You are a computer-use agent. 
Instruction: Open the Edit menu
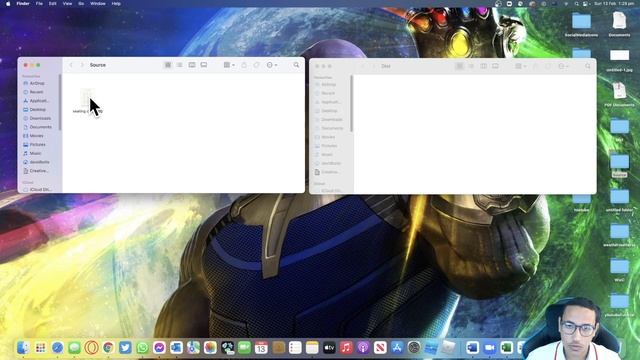pos(53,4)
